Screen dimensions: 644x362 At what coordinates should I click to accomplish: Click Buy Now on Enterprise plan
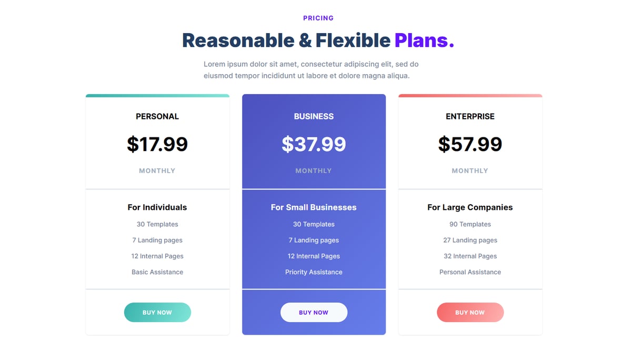click(470, 313)
